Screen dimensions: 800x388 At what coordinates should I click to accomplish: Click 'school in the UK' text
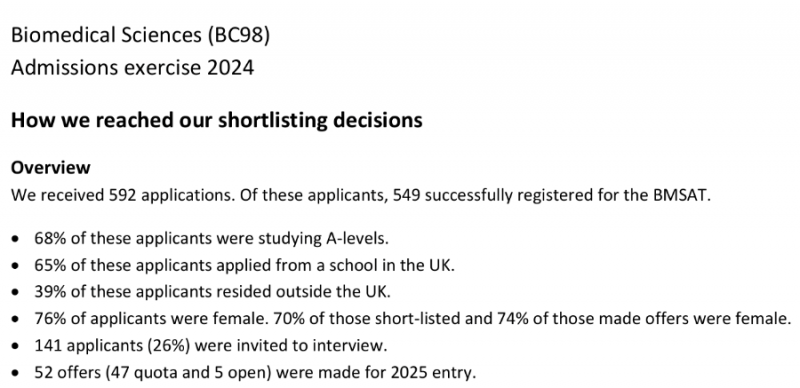[x=391, y=265]
